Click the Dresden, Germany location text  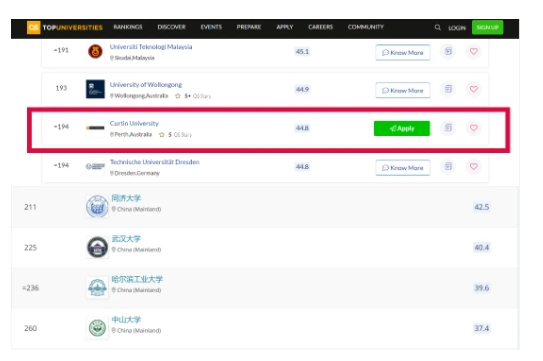[137, 173]
